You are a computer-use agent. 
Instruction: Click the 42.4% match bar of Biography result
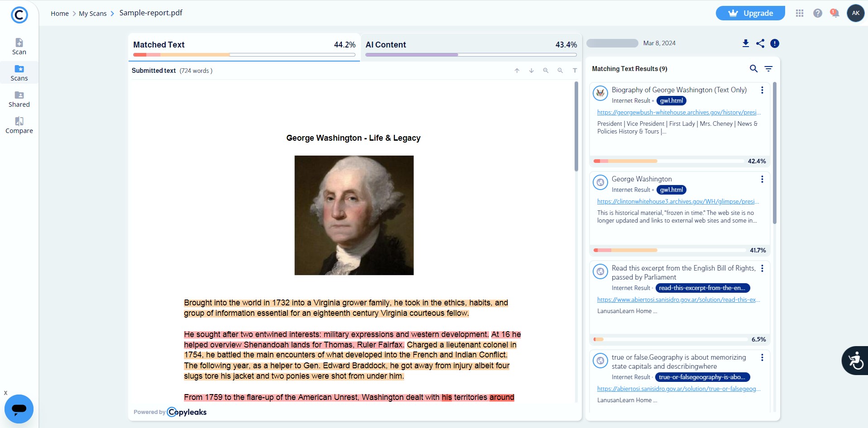[x=669, y=161]
